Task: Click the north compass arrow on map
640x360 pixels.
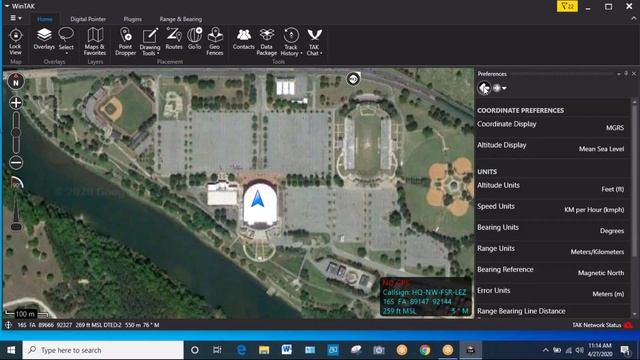Action: click(x=16, y=81)
